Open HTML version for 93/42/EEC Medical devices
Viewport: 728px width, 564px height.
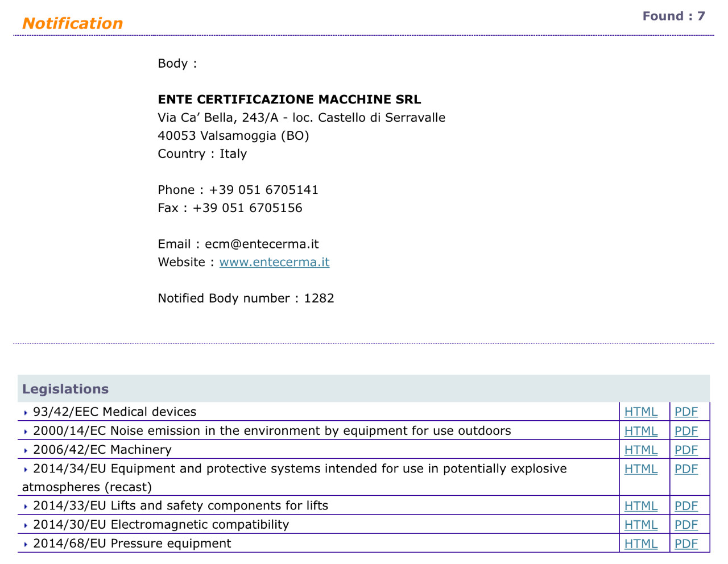640,412
